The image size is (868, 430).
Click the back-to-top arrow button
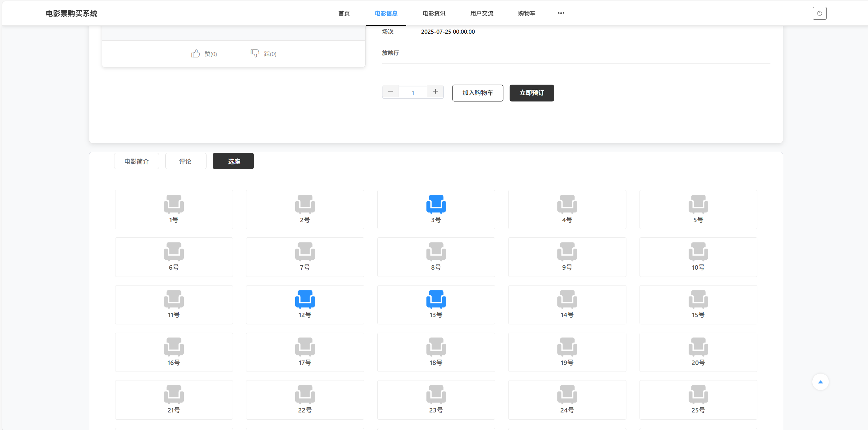pos(820,382)
